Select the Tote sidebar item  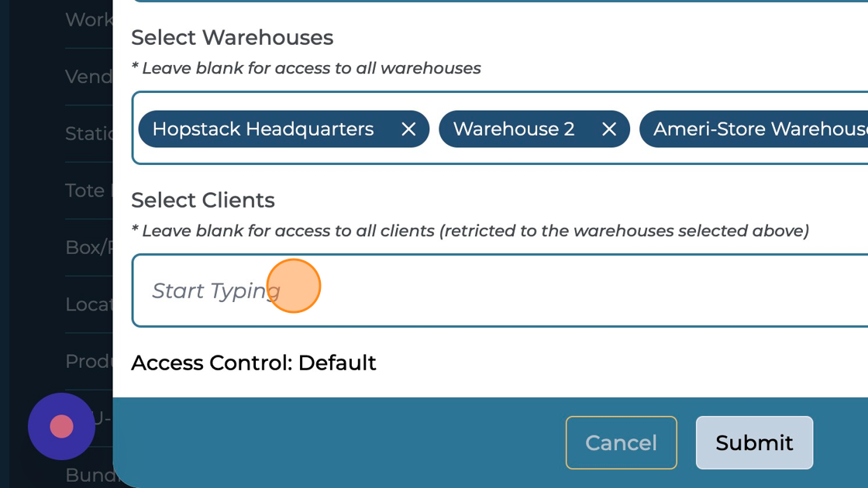(85, 191)
